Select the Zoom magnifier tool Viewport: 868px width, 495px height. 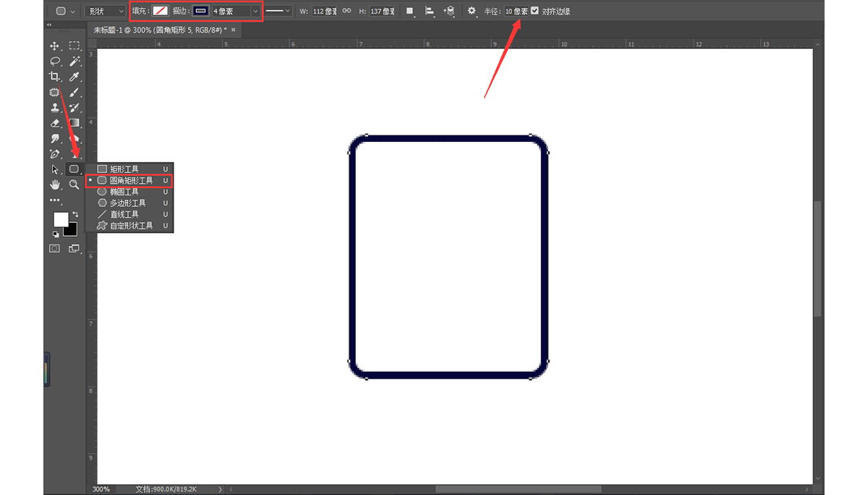(x=74, y=185)
